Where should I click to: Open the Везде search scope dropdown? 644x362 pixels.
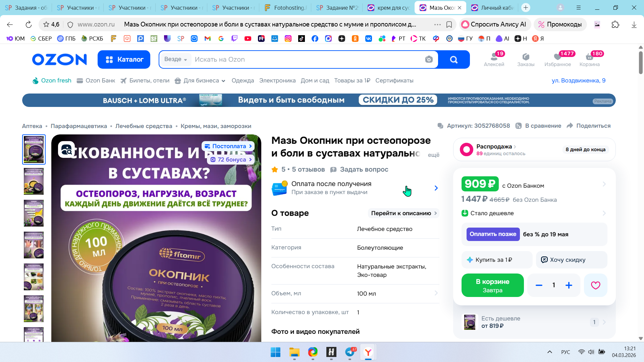pyautogui.click(x=175, y=59)
